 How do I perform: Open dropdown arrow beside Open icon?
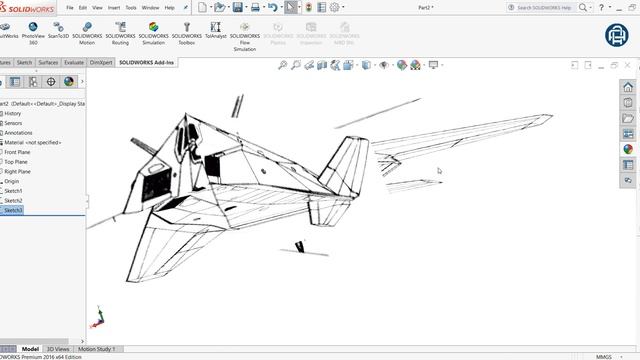click(229, 7)
